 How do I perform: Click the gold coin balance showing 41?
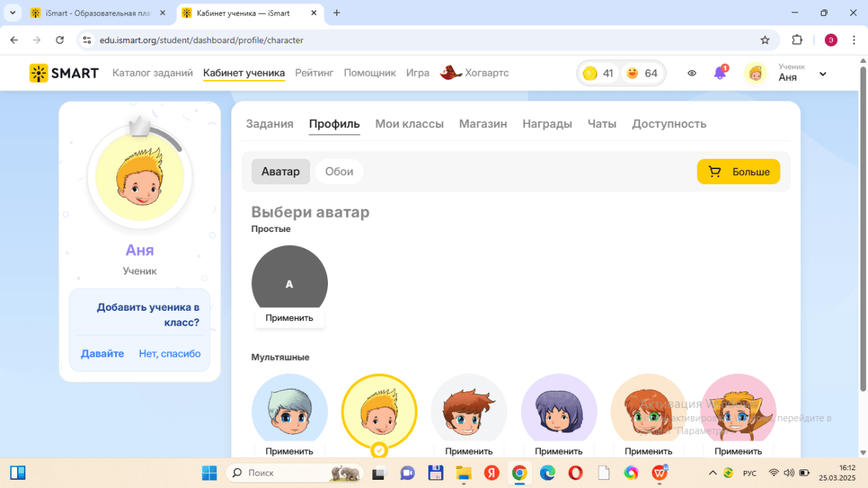tap(598, 73)
